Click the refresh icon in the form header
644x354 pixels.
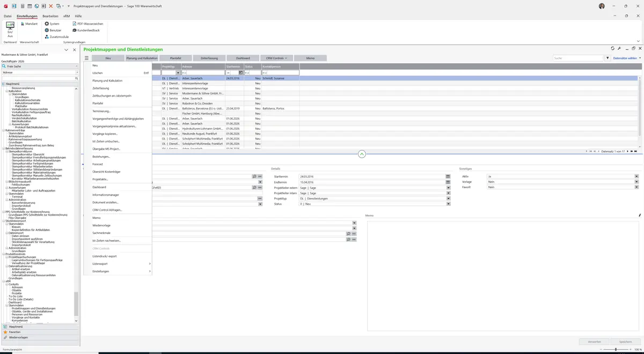(612, 49)
